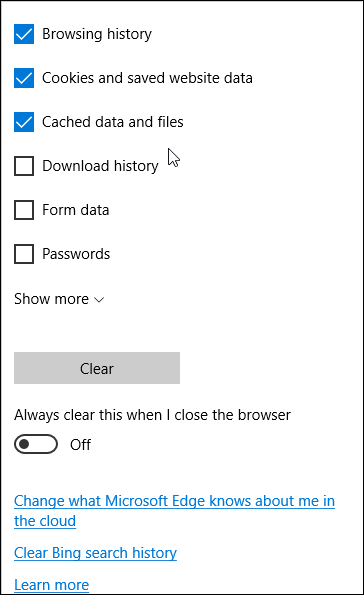Expand the Show more options text
The height and width of the screenshot is (595, 364).
(51, 299)
